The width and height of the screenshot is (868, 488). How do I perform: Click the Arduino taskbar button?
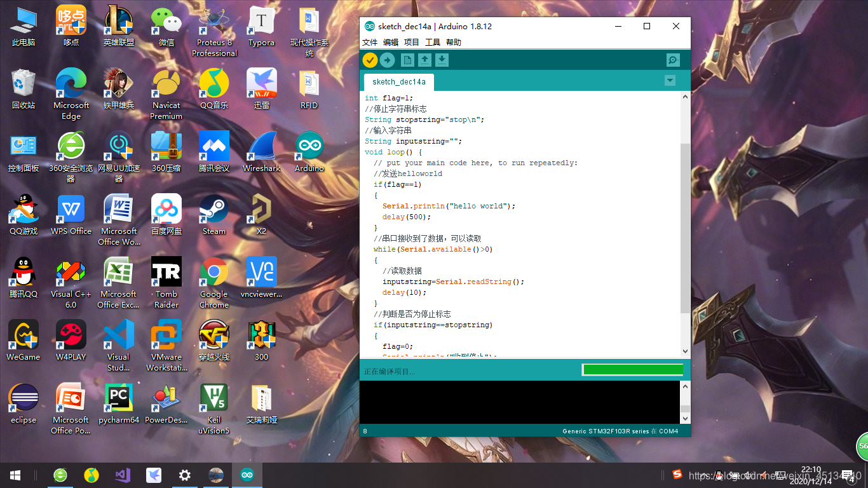click(x=247, y=475)
